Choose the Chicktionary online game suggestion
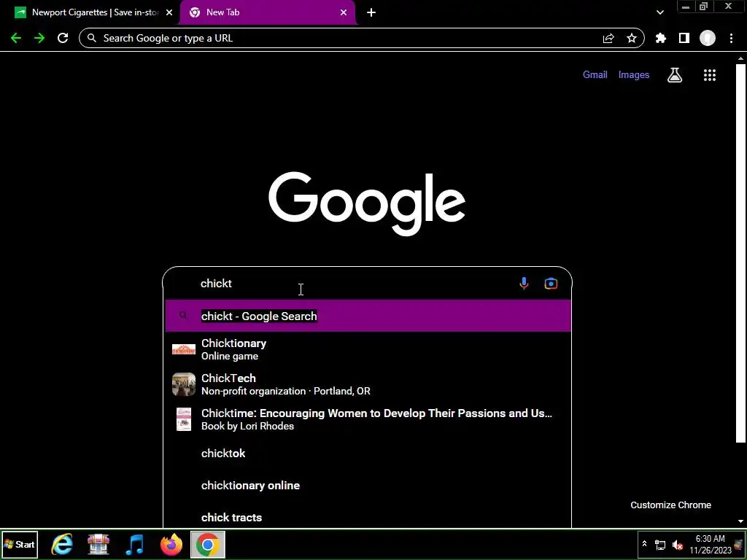 pyautogui.click(x=368, y=349)
